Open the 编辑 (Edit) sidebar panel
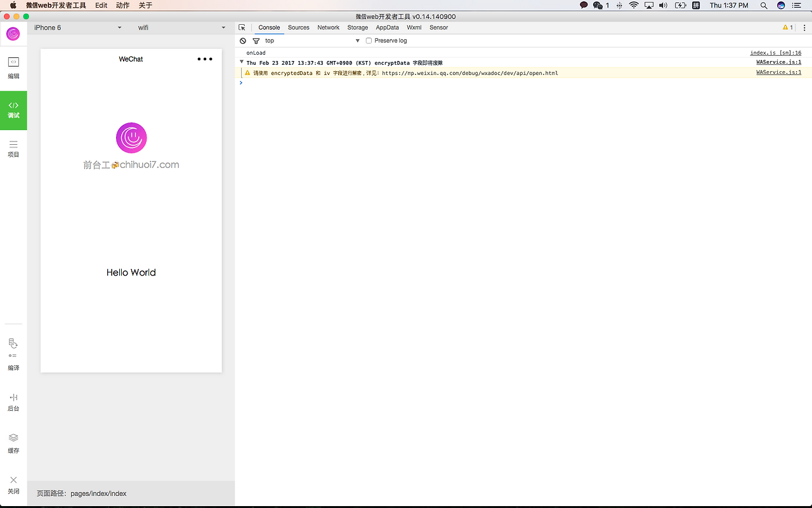Screen dimensions: 812x508 pos(13,65)
